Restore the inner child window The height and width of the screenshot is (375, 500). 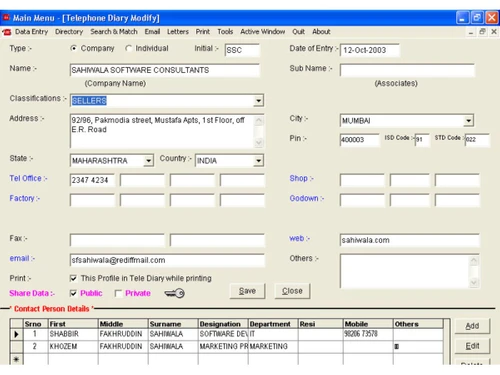point(482,32)
